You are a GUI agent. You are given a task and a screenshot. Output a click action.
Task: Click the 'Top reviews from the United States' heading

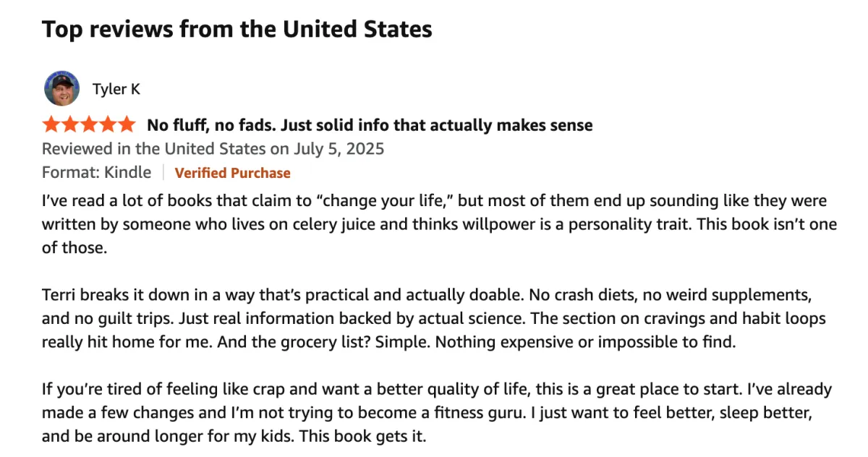click(237, 30)
